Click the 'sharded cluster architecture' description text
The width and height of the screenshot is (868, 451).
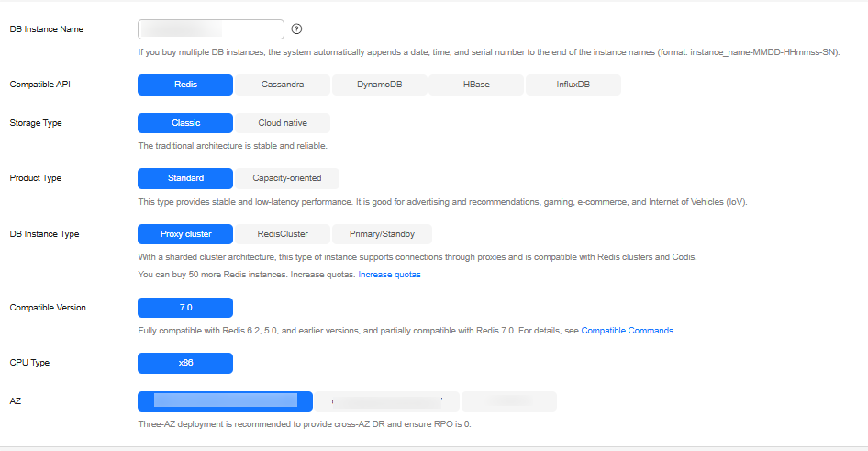click(417, 257)
